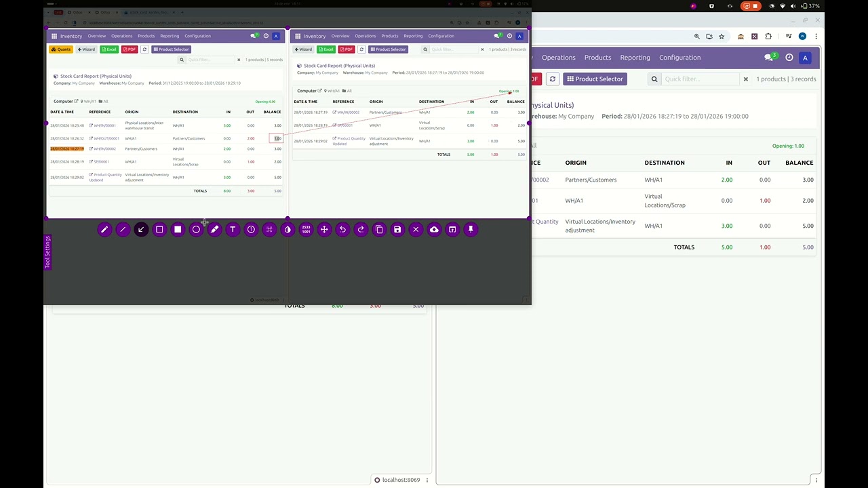Click battery 37% indicator

coord(809,6)
